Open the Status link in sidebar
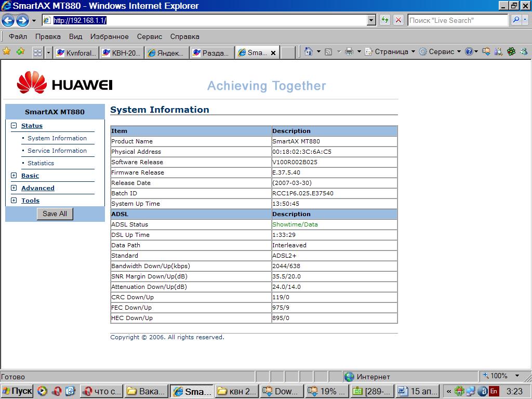Image resolution: width=532 pixels, height=399 pixels. pos(32,126)
